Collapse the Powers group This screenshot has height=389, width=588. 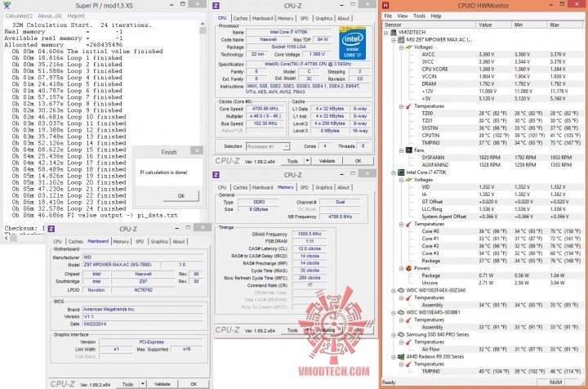pos(401,268)
